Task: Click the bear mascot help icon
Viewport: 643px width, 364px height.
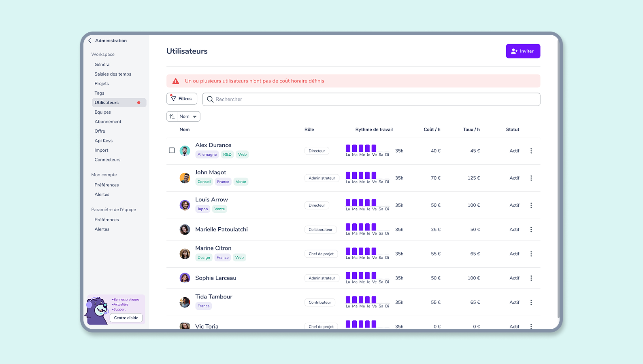Action: [96, 310]
